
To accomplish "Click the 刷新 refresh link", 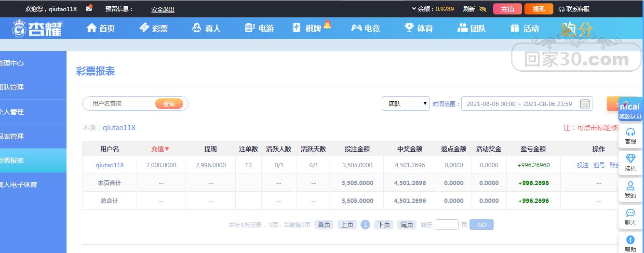I will point(469,9).
